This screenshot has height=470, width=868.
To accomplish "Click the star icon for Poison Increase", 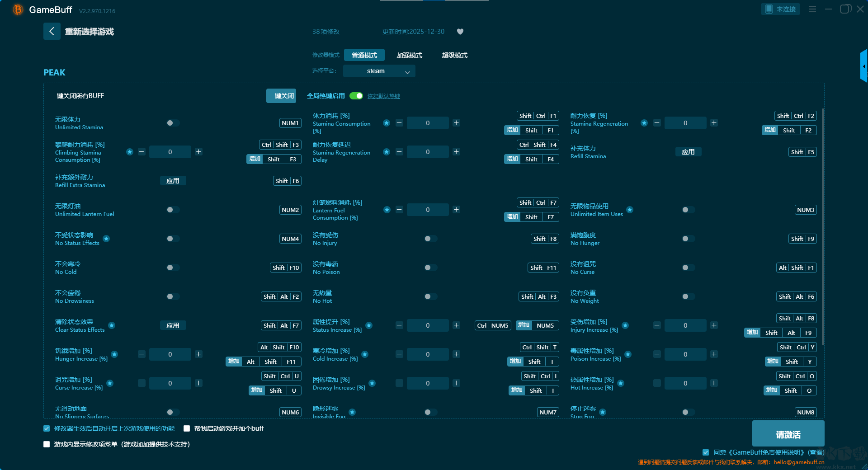I will (x=628, y=354).
